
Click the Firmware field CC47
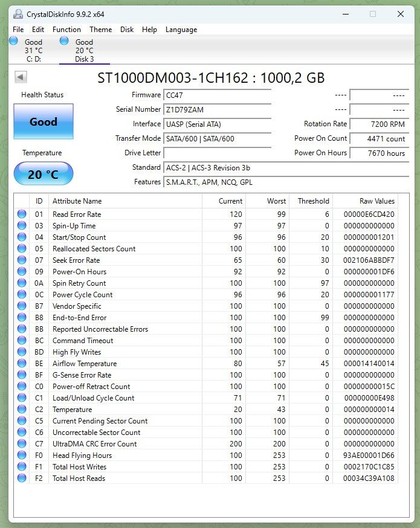(x=217, y=95)
